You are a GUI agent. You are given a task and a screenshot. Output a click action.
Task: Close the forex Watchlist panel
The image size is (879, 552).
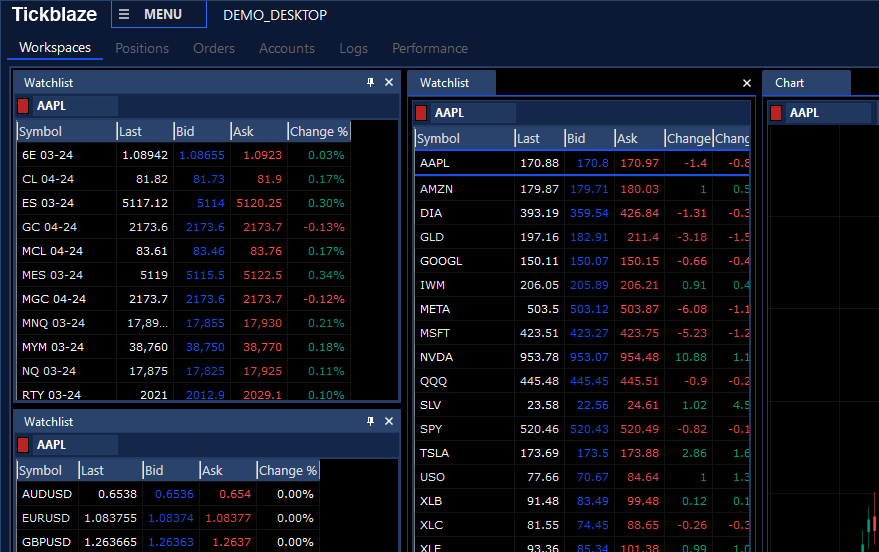click(389, 422)
